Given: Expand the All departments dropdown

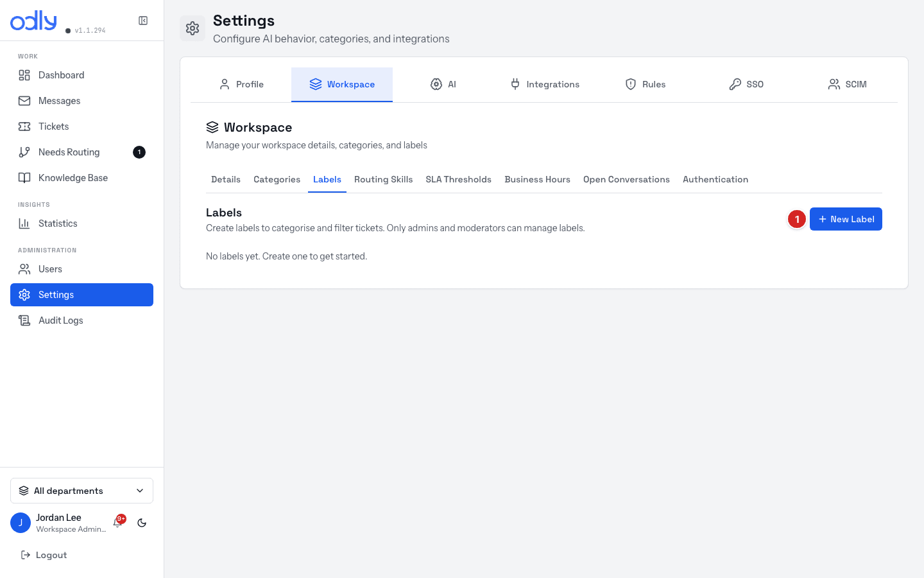Looking at the screenshot, I should [81, 491].
